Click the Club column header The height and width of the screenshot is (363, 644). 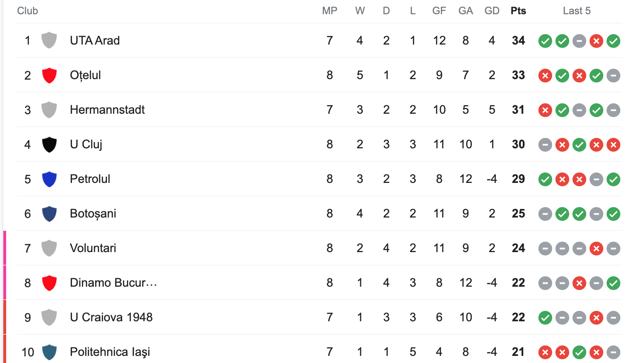pyautogui.click(x=27, y=11)
